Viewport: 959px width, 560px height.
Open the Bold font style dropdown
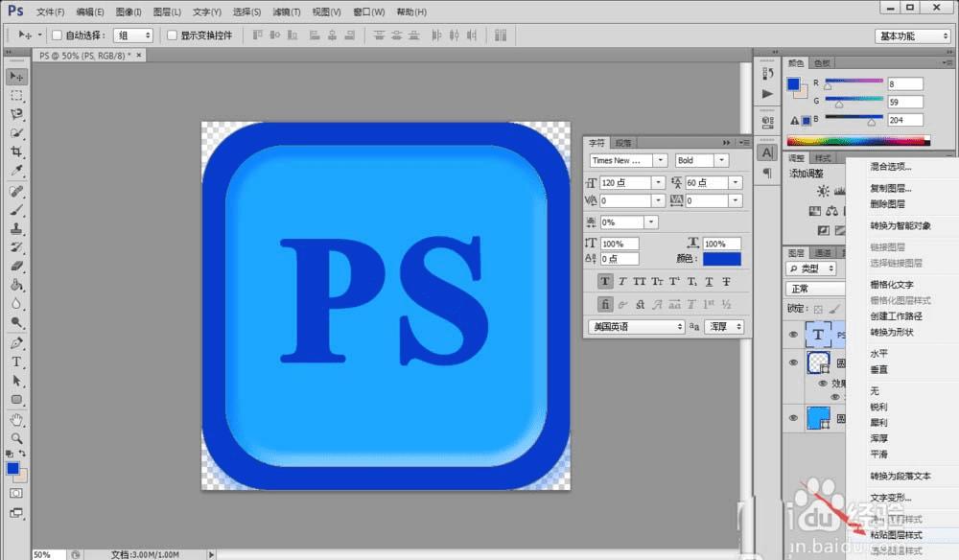[722, 160]
